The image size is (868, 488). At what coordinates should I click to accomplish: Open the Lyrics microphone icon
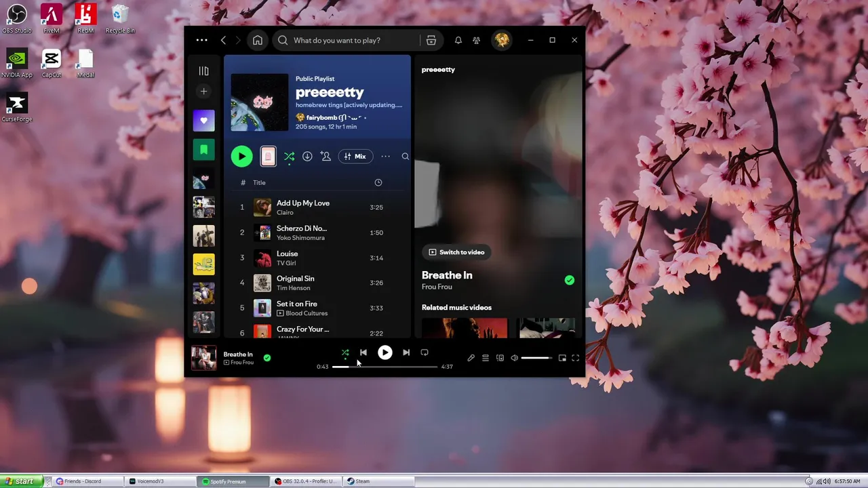point(471,358)
